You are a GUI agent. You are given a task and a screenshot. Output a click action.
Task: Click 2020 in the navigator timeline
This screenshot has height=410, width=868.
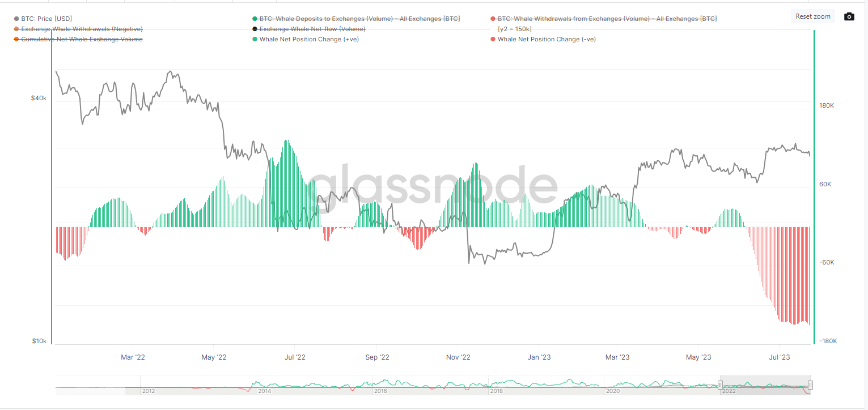612,391
